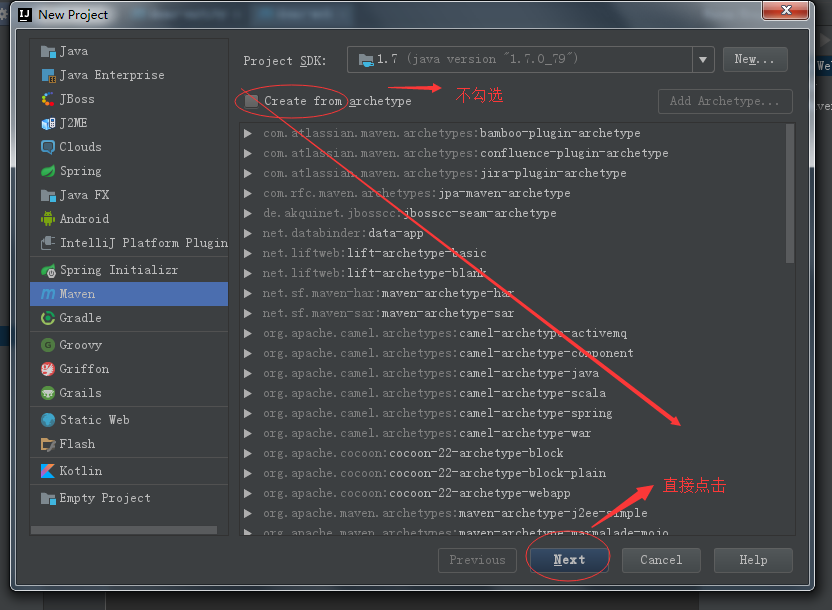Image resolution: width=832 pixels, height=610 pixels.
Task: Select the Spring project type label
Action: [x=81, y=171]
